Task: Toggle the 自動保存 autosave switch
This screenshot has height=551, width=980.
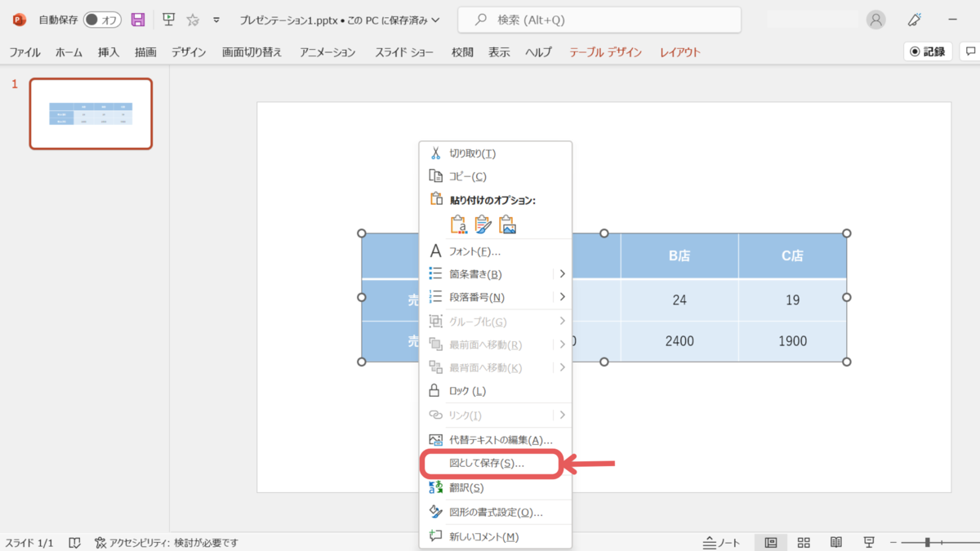Action: click(102, 20)
